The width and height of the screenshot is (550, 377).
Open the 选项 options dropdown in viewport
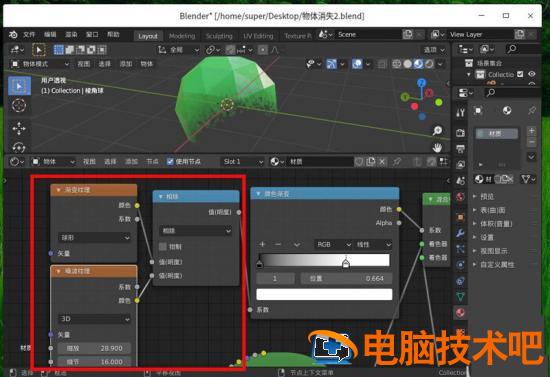(x=434, y=50)
